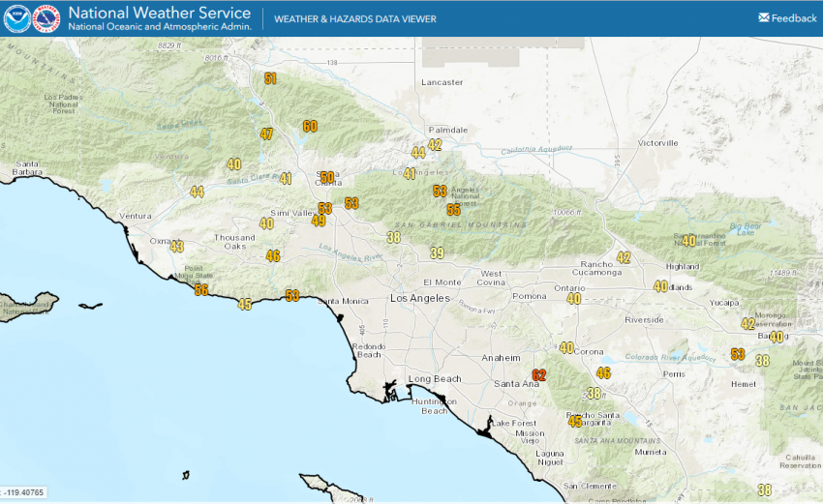The width and height of the screenshot is (823, 504).
Task: Select the 45 marker on the Malibu coast
Action: 245,304
